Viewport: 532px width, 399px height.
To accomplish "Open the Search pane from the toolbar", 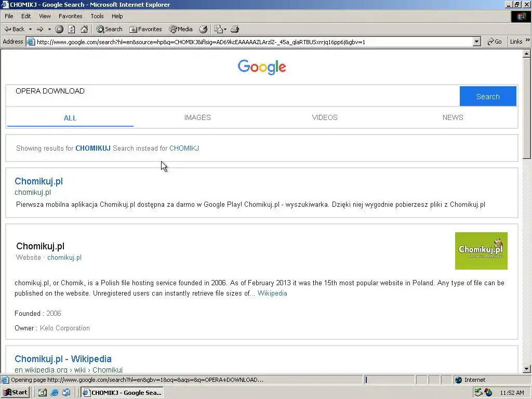I will 109,29.
